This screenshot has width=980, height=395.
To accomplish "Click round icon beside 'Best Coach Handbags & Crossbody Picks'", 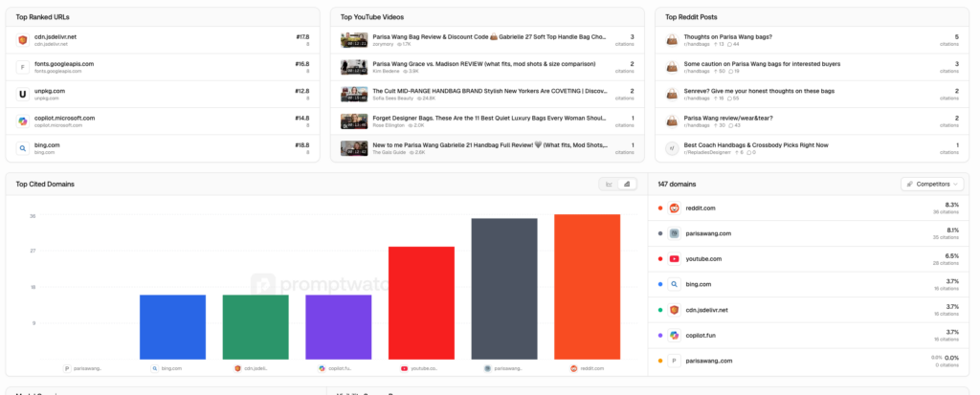I will (x=672, y=149).
